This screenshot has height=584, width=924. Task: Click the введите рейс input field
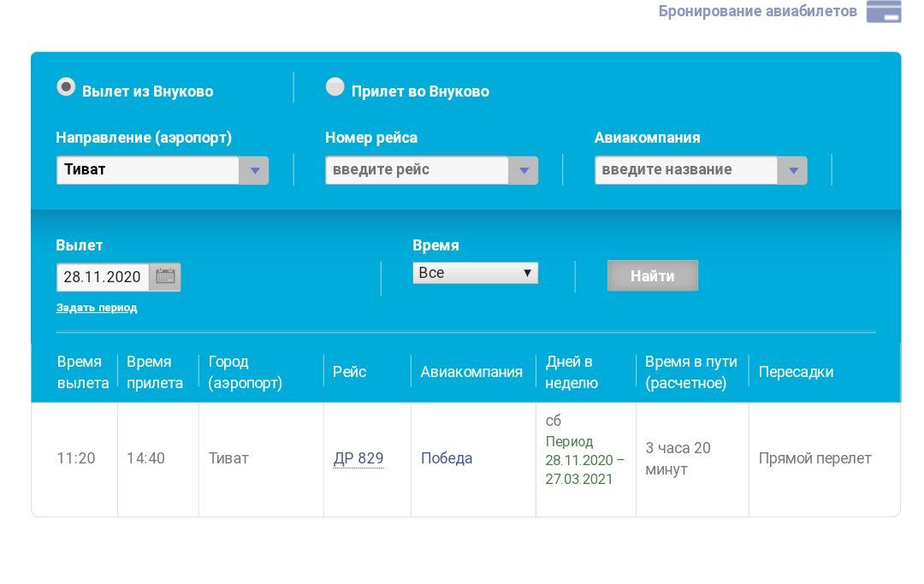418,170
